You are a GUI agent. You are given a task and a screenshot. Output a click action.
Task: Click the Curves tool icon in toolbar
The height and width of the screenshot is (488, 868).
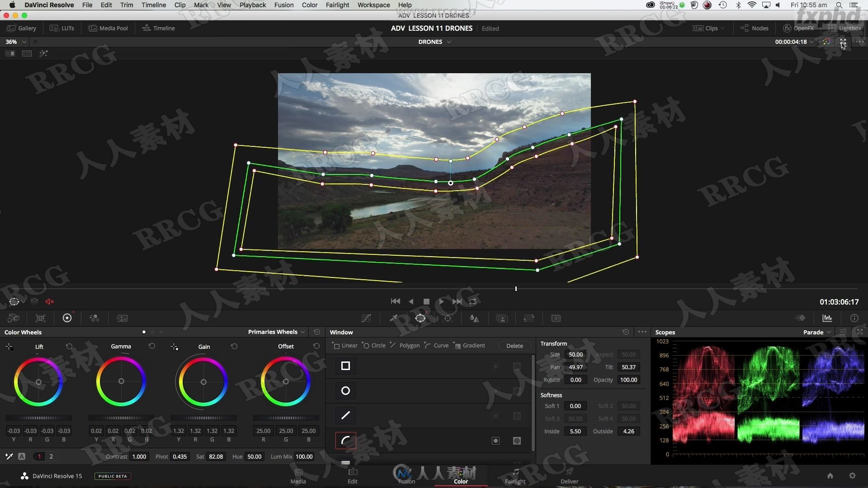[366, 318]
